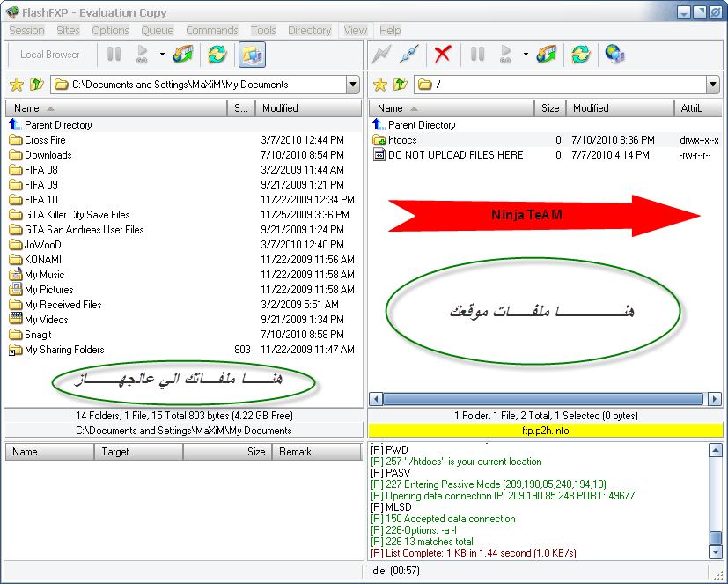This screenshot has width=728, height=584.
Task: Click the right pane favorites star icon
Action: 380,85
